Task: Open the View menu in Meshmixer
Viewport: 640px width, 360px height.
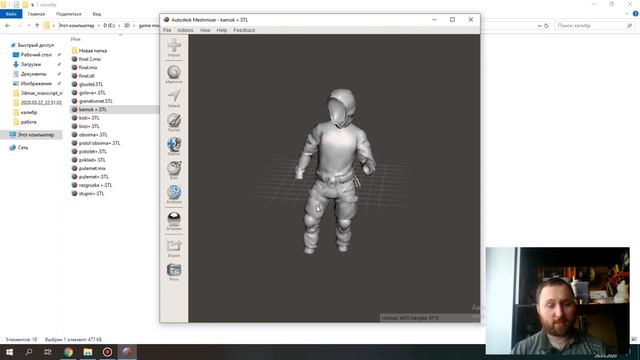Action: [205, 30]
